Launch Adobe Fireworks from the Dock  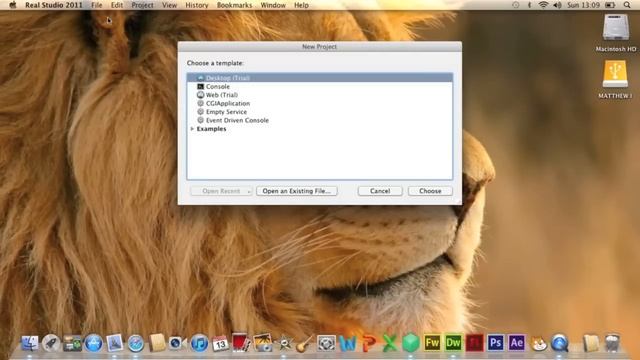click(x=432, y=342)
